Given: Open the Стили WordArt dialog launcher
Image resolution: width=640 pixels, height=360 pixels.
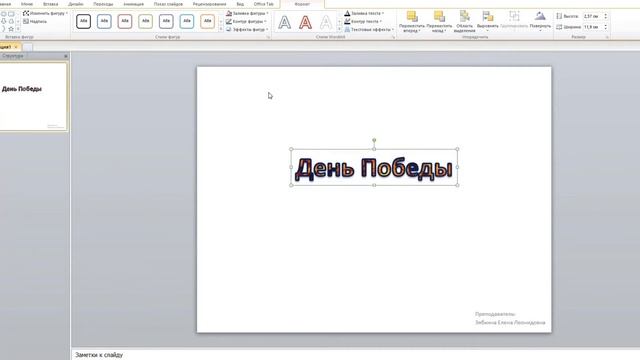Looking at the screenshot, I should pyautogui.click(x=393, y=37).
